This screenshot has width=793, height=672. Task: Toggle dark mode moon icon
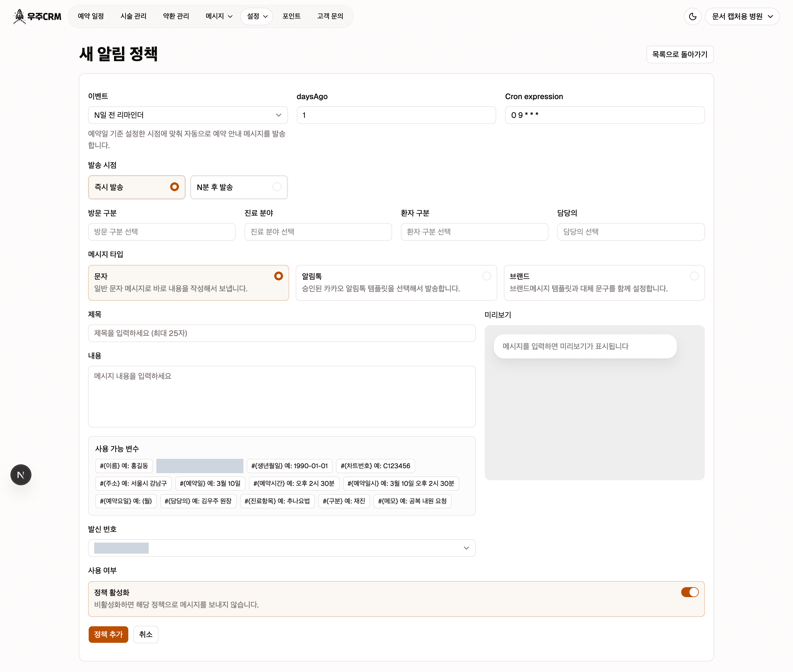point(692,16)
